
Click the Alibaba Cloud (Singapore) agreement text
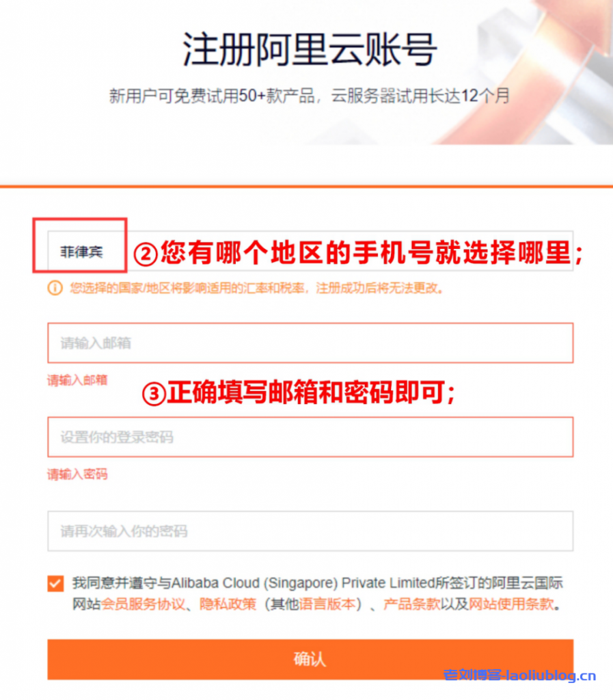pos(318,583)
